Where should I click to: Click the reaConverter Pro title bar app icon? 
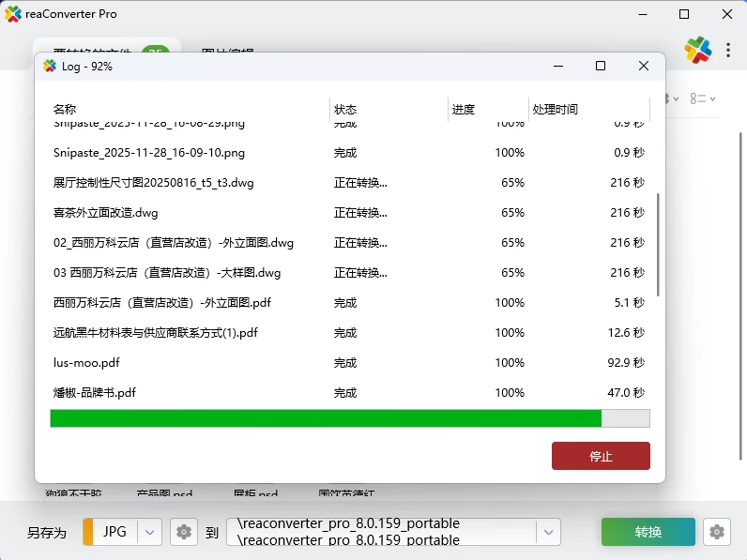(13, 14)
